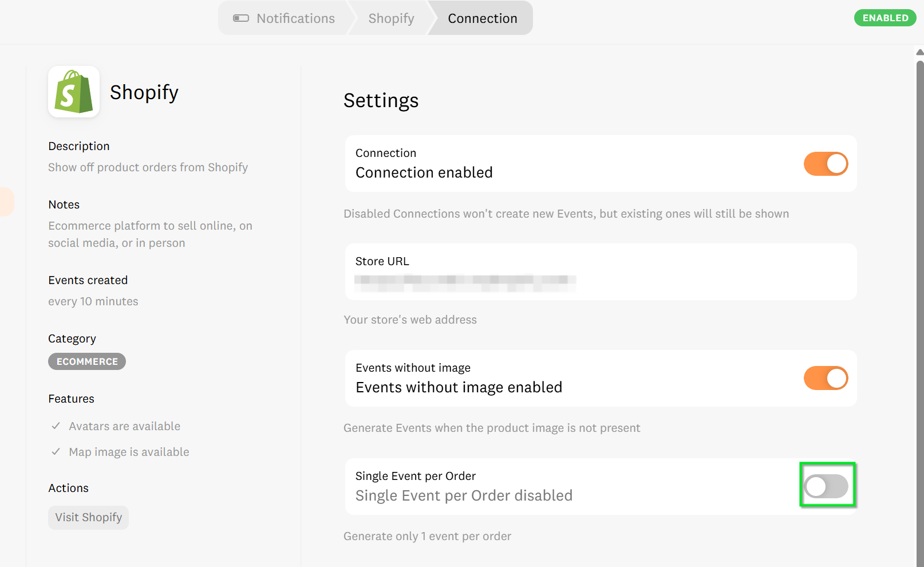Select the Connection breadcrumb tab
Viewport: 924px width, 567px height.
pyautogui.click(x=482, y=18)
